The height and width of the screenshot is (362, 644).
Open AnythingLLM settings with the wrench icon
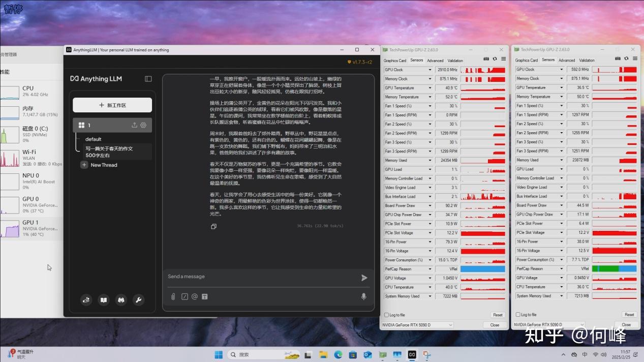pos(138,300)
